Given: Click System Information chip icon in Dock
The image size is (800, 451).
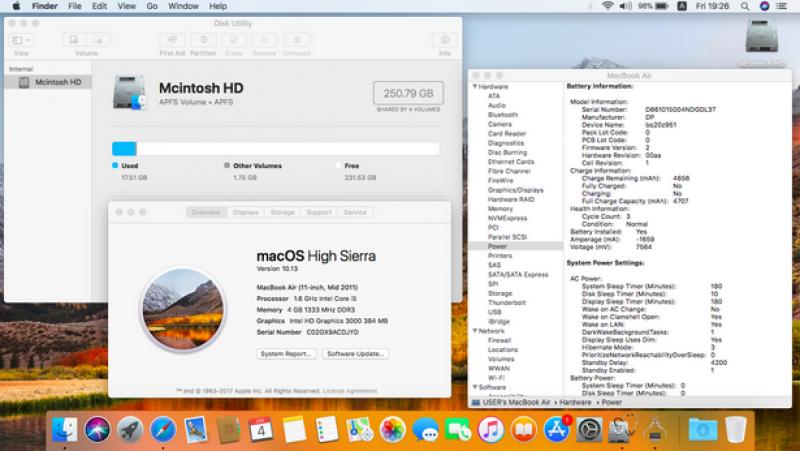Looking at the screenshot, I should [x=655, y=430].
